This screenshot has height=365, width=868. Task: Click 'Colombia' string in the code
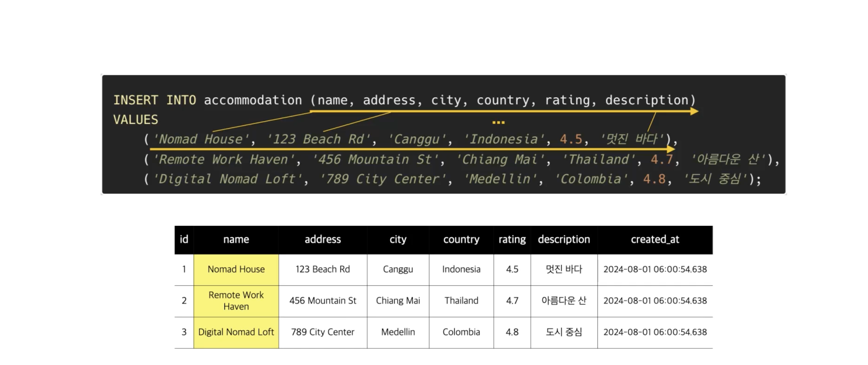pos(591,179)
